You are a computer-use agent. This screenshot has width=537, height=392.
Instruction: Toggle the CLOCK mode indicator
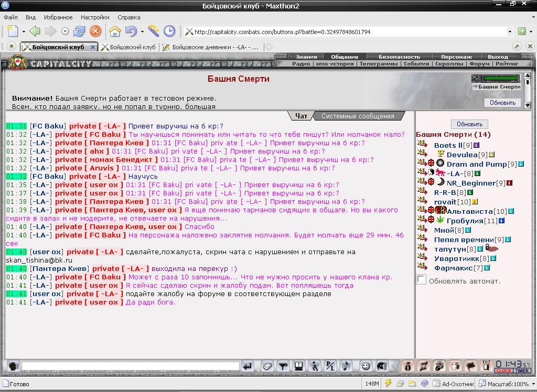(x=503, y=371)
